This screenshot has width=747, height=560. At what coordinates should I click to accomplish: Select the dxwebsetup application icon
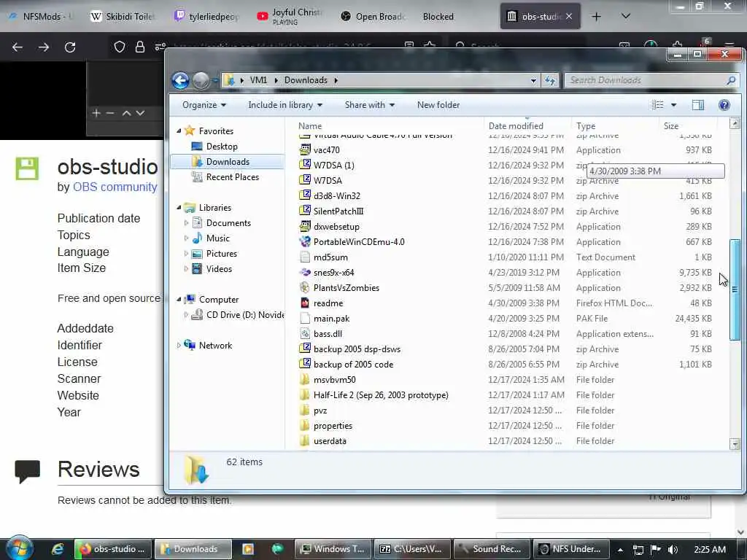[305, 227]
